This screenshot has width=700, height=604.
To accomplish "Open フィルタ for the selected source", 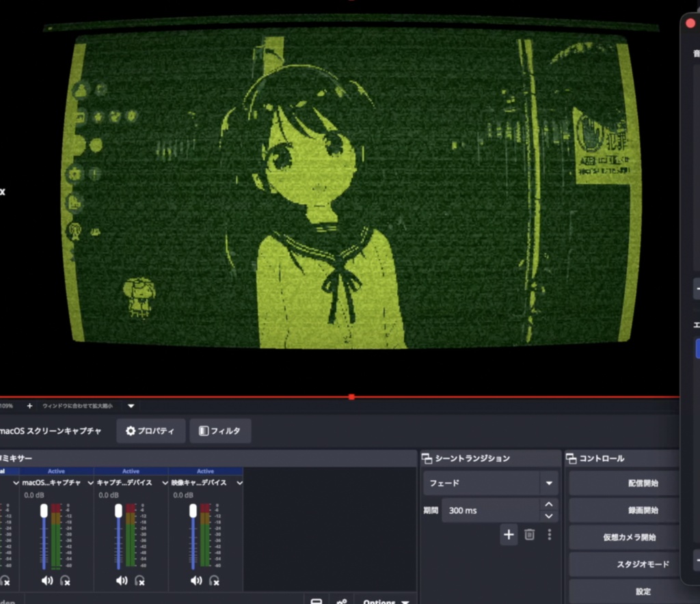I will [x=220, y=431].
